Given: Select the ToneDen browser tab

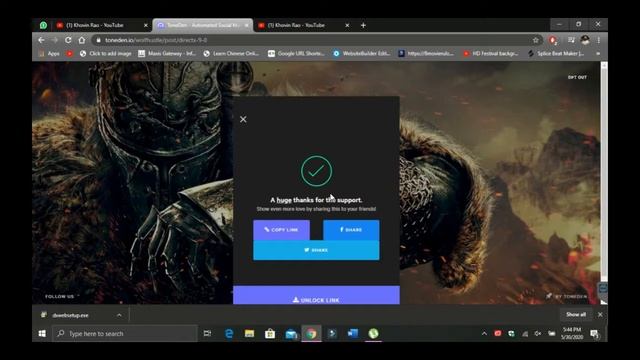Looking at the screenshot, I should 203,25.
